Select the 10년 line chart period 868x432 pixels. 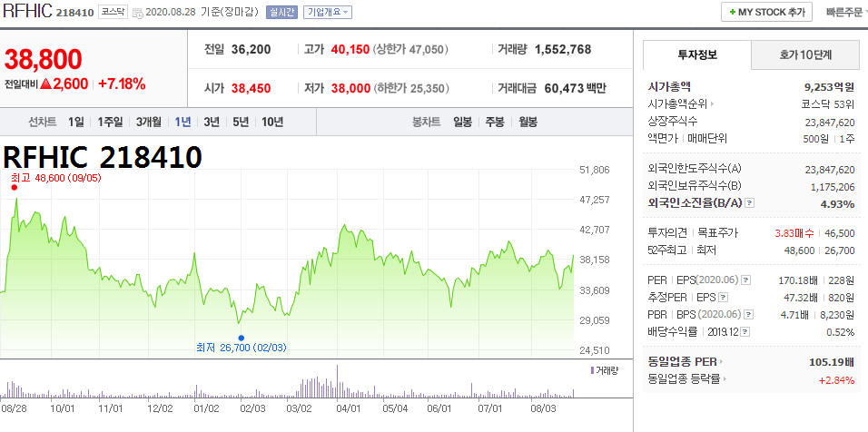click(x=272, y=123)
